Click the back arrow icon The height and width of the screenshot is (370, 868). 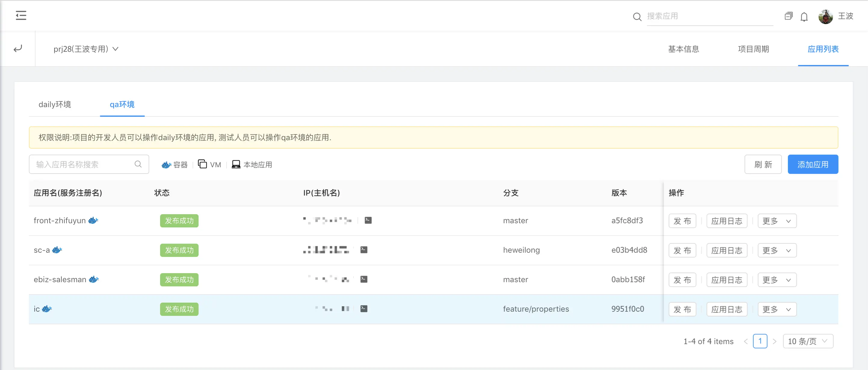point(18,49)
